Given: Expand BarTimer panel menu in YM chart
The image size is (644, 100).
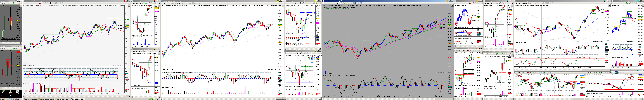Looking at the screenshot, I should point(21,5).
